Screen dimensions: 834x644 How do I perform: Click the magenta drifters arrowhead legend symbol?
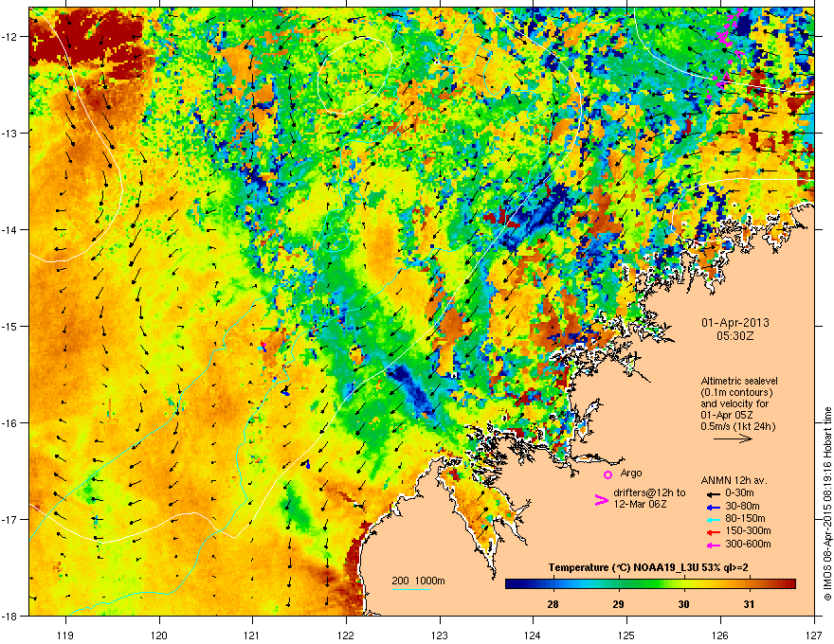click(601, 499)
